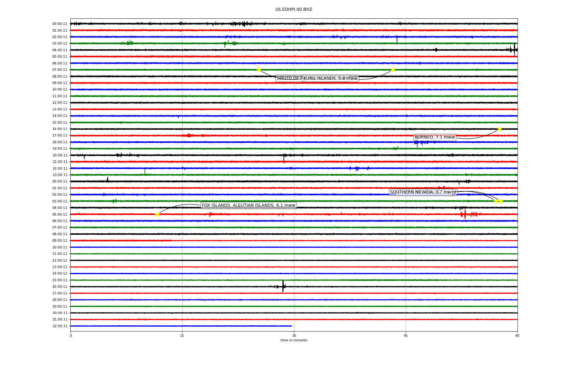588x368 pixels.
Task: Click the 22:00:11 label of the last trace
Action: (x=60, y=326)
